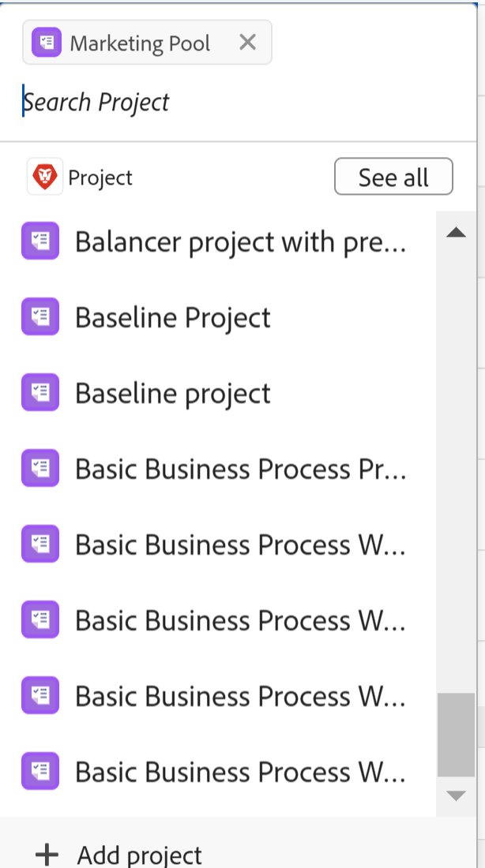Click See all projects
The image size is (485, 868).
click(x=393, y=177)
